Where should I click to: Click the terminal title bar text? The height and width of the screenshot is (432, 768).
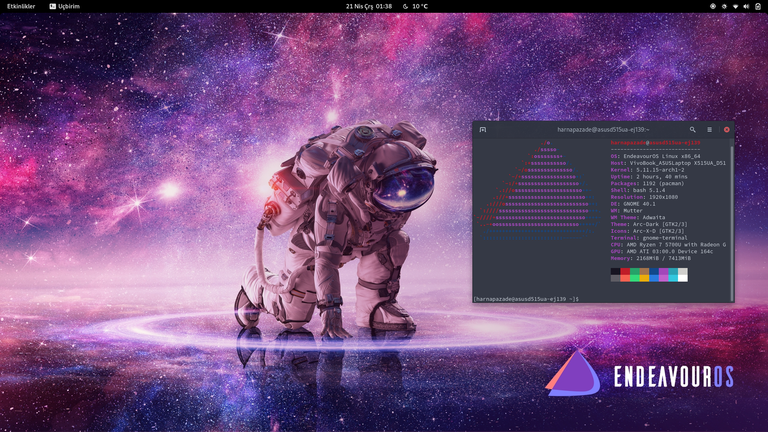pos(603,129)
